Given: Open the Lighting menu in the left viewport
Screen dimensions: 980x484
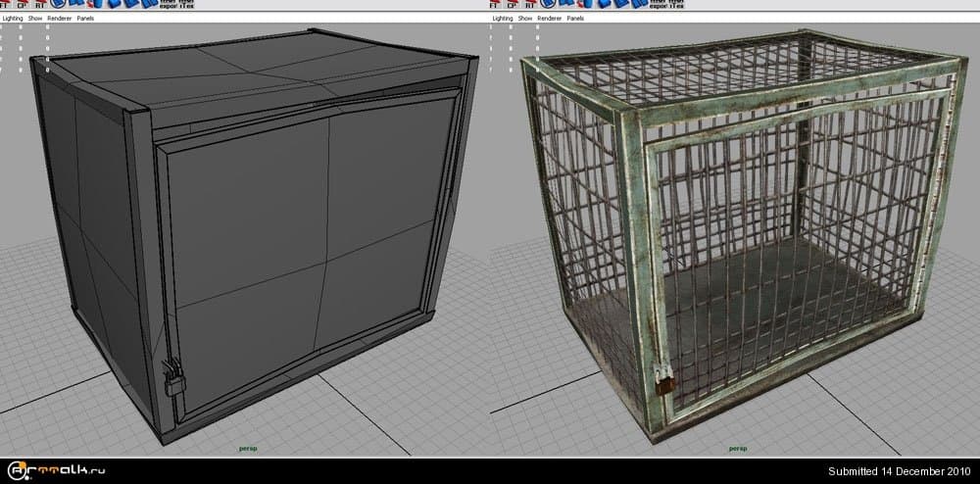Looking at the screenshot, I should pos(13,19).
